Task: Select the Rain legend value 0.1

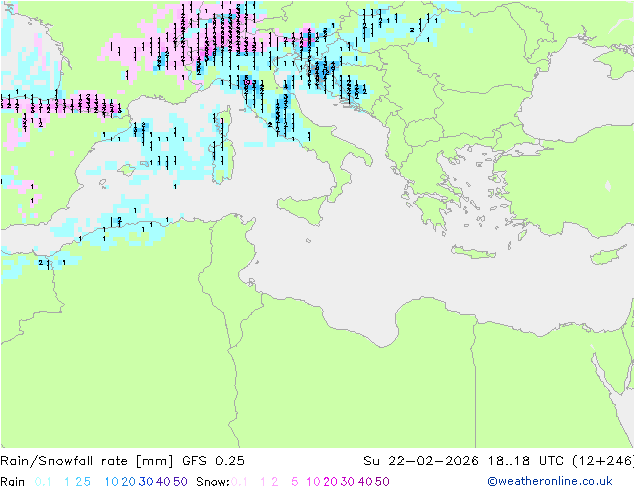Action: [x=43, y=482]
